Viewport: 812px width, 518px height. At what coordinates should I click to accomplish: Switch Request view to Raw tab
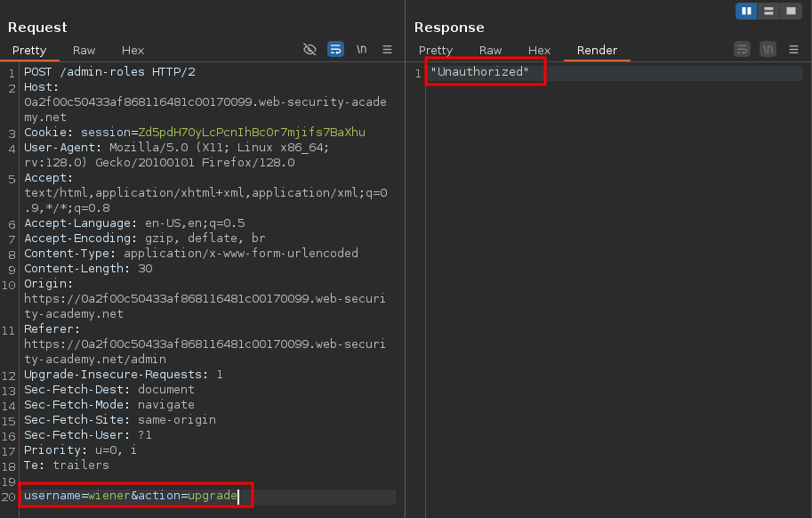tap(84, 51)
